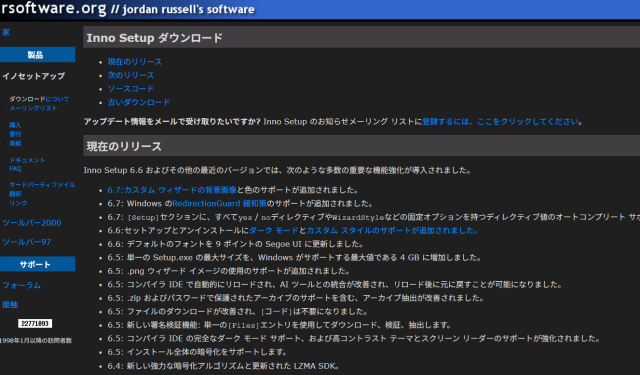This screenshot has height=375, width=640.
Task: Open the 寄付 sidebar link
Action: pyautogui.click(x=15, y=134)
